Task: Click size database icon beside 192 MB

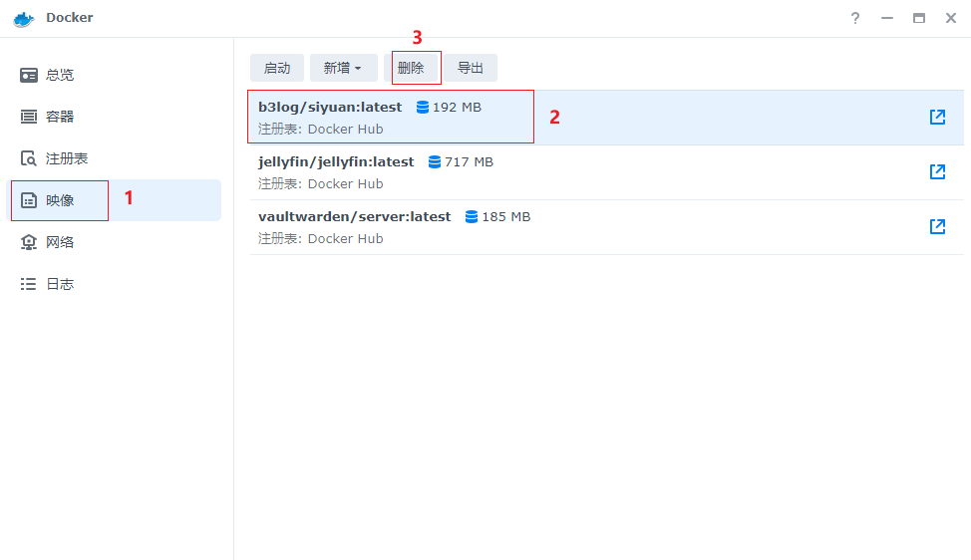Action: coord(423,107)
